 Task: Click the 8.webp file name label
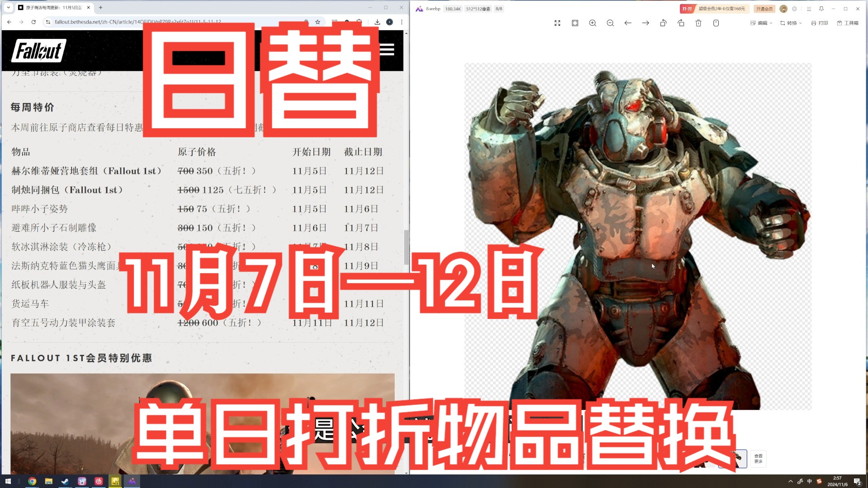pyautogui.click(x=433, y=9)
